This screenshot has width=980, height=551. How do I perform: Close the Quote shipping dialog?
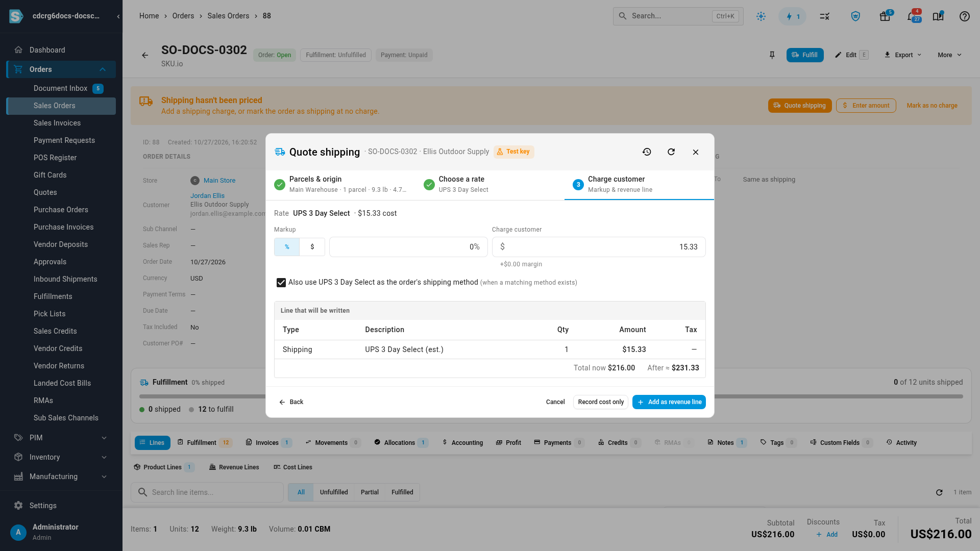click(x=696, y=152)
